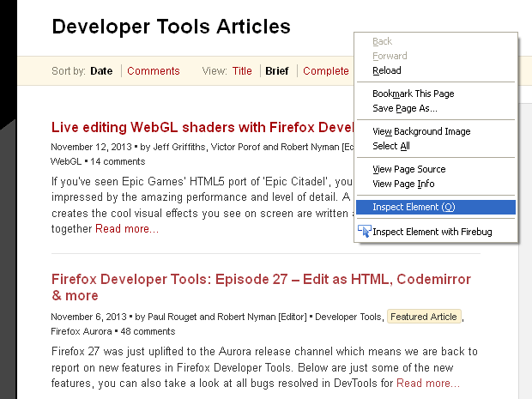
Task: Click Inspect Element (Q) highlighted entry
Action: click(436, 207)
